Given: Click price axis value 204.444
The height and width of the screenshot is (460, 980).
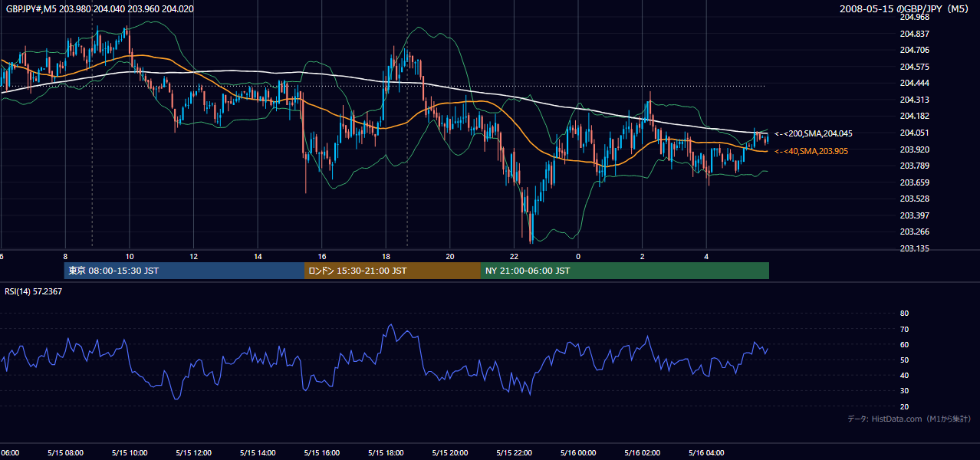Looking at the screenshot, I should click(x=914, y=83).
